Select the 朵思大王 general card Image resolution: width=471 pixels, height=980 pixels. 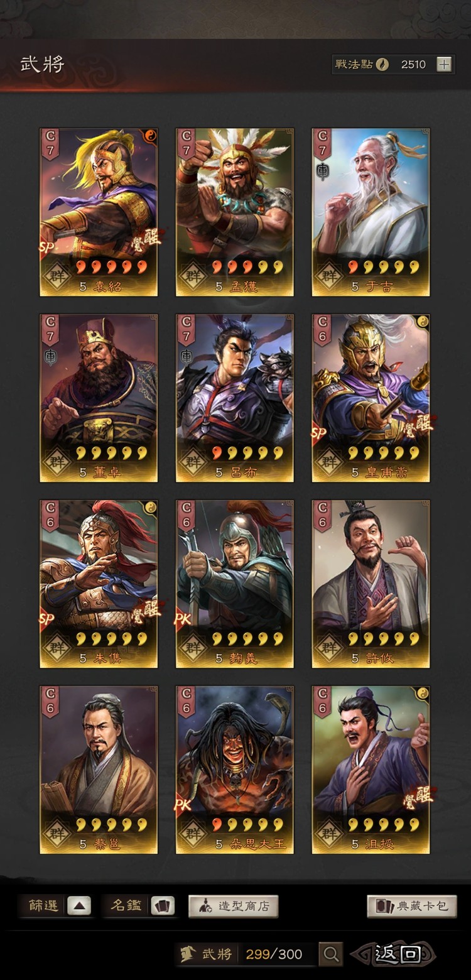234,770
